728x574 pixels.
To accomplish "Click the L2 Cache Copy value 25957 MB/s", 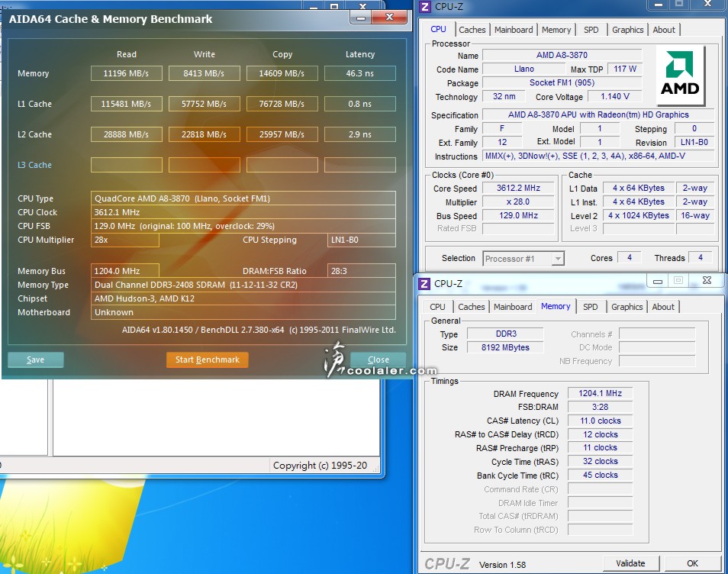I will pos(282,134).
